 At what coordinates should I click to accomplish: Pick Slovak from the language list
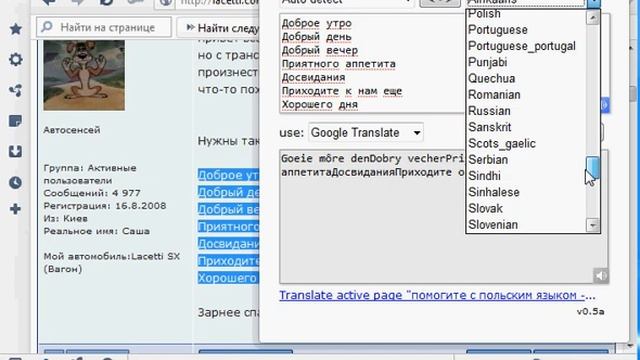tap(485, 209)
